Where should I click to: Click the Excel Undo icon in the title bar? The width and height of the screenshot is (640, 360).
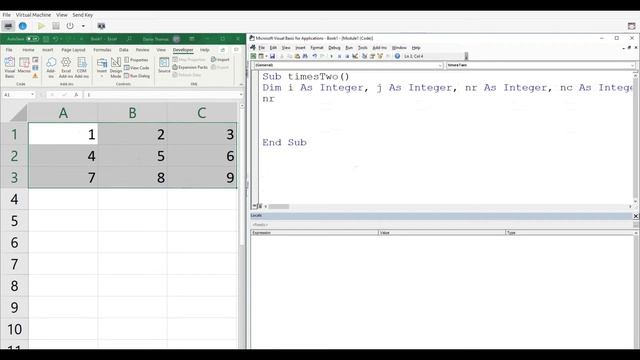tap(55, 39)
